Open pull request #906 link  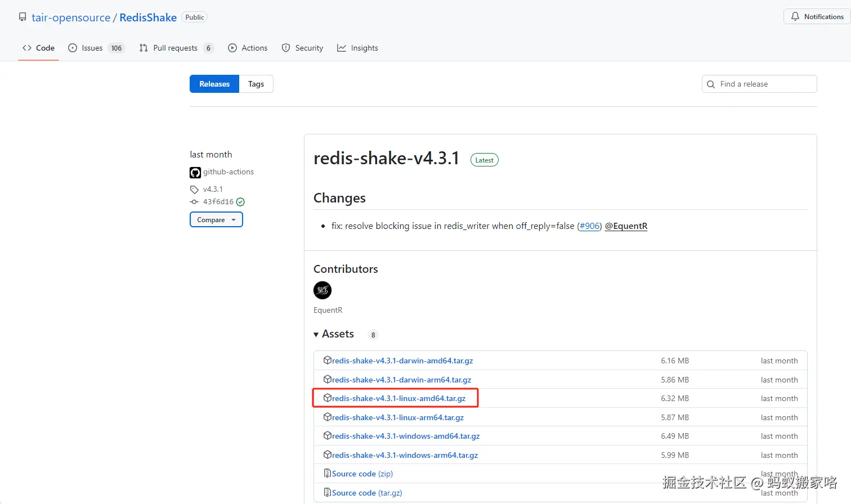click(590, 226)
